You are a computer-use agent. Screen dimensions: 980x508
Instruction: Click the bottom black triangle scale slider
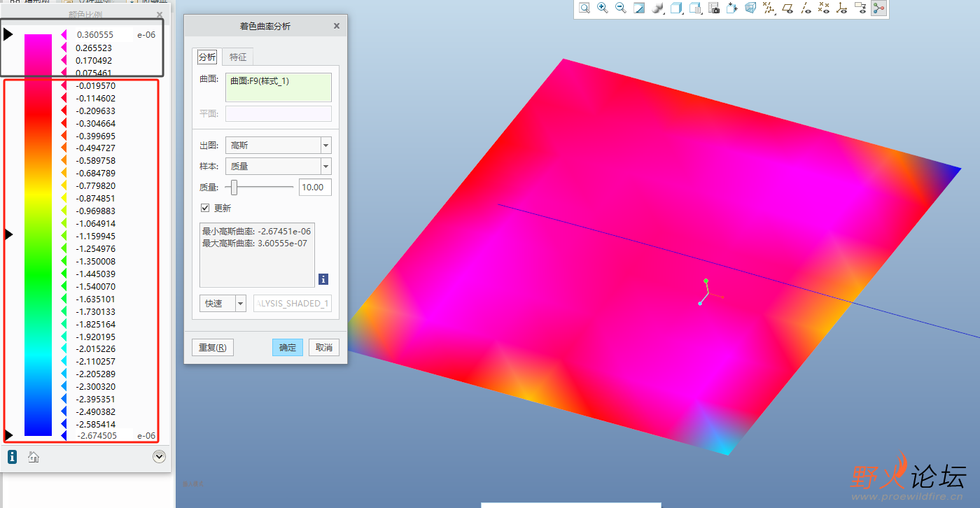pyautogui.click(x=8, y=435)
